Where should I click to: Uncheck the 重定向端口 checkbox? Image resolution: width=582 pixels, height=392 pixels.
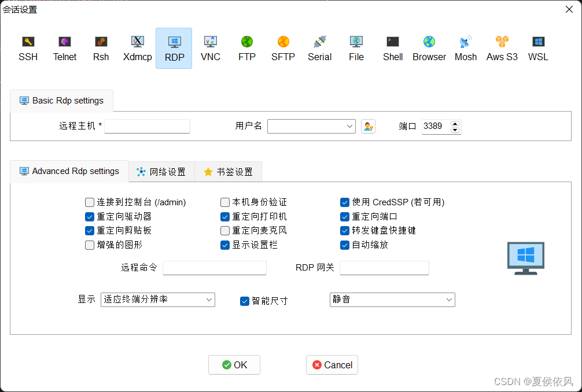[345, 217]
